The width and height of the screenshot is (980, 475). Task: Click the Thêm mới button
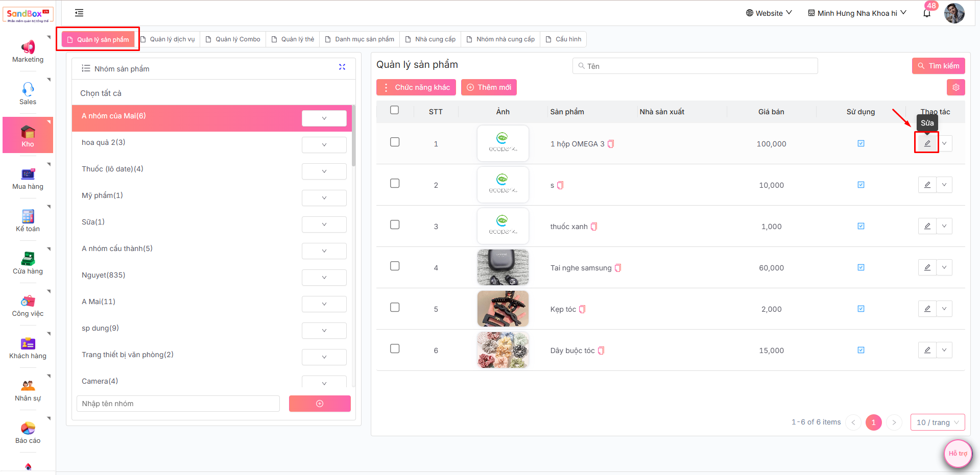pyautogui.click(x=489, y=87)
